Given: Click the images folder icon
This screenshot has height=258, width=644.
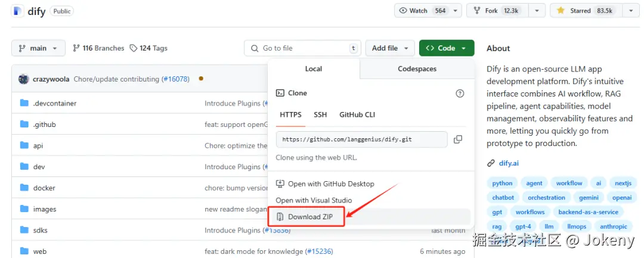Looking at the screenshot, I should (24, 209).
